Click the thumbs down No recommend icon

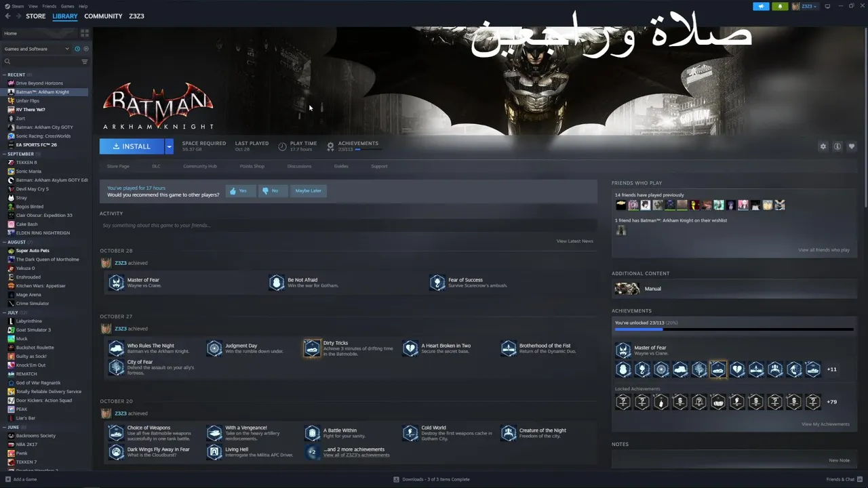point(265,191)
